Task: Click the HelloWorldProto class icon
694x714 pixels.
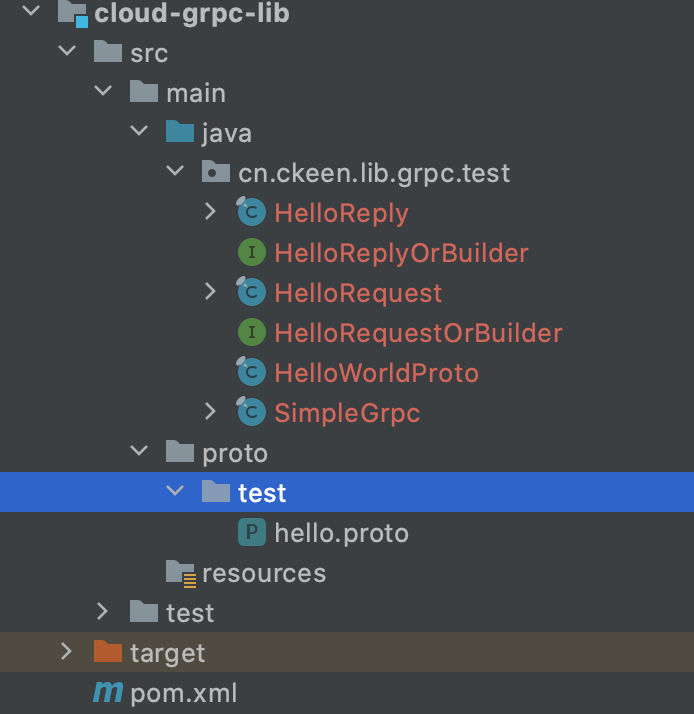Action: click(x=251, y=372)
